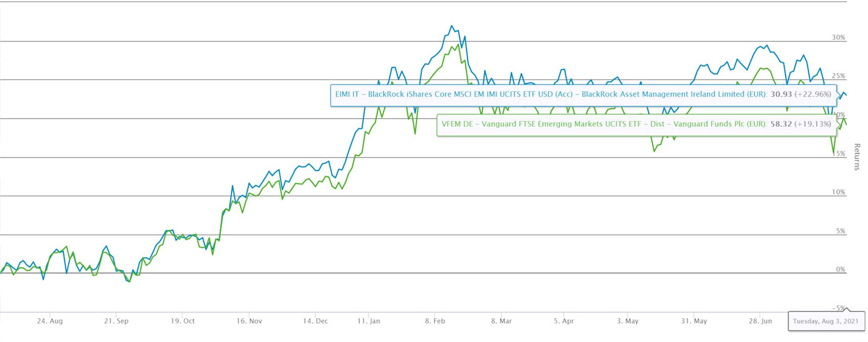Click the 21. Sep x-axis label
The width and height of the screenshot is (868, 342).
point(116,322)
